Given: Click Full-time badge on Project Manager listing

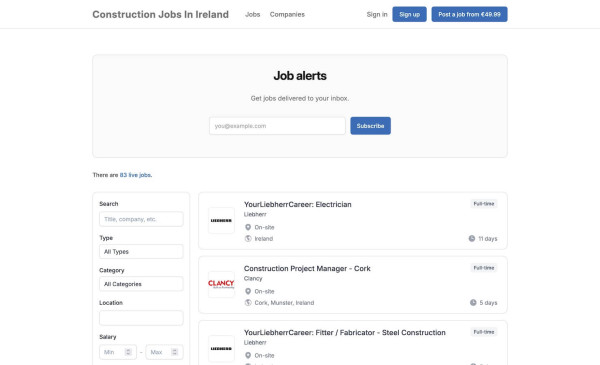Looking at the screenshot, I should click(484, 268).
